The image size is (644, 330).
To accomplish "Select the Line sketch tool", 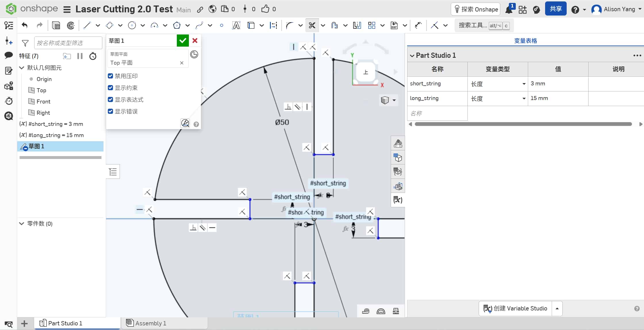I will (87, 25).
